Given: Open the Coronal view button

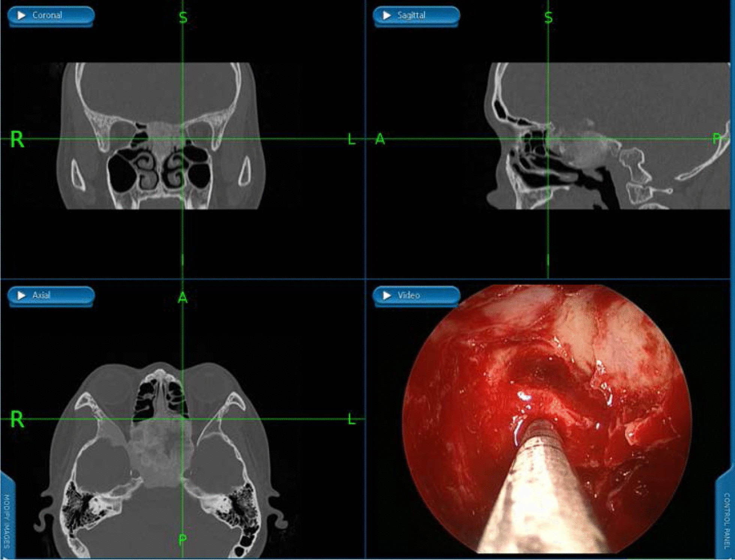Looking at the screenshot, I should click(51, 16).
